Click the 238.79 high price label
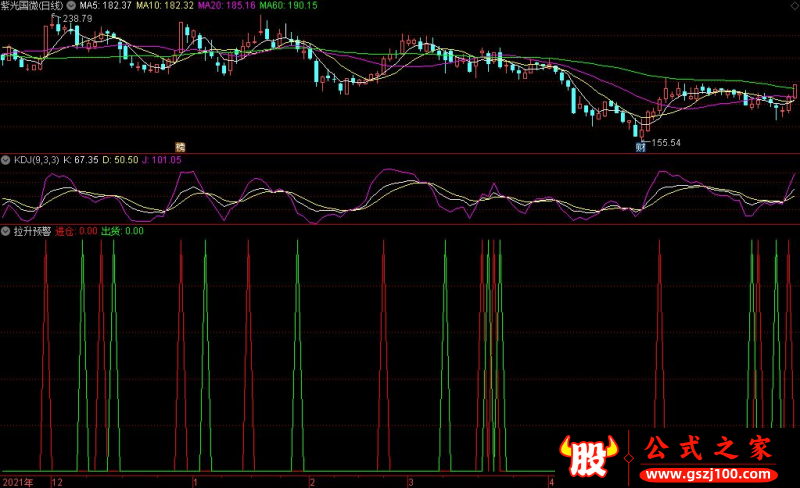Screen dimensions: 800x488 (78, 19)
